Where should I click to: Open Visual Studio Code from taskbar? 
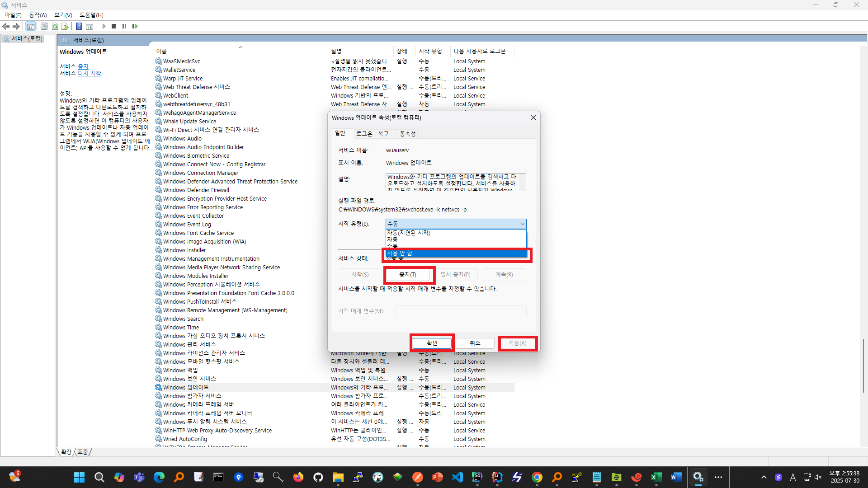(x=457, y=477)
